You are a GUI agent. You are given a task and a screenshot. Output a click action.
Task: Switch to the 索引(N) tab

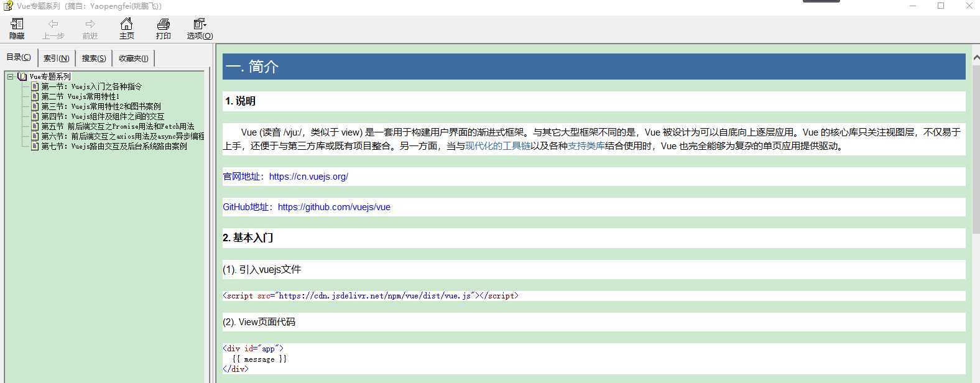coord(56,58)
